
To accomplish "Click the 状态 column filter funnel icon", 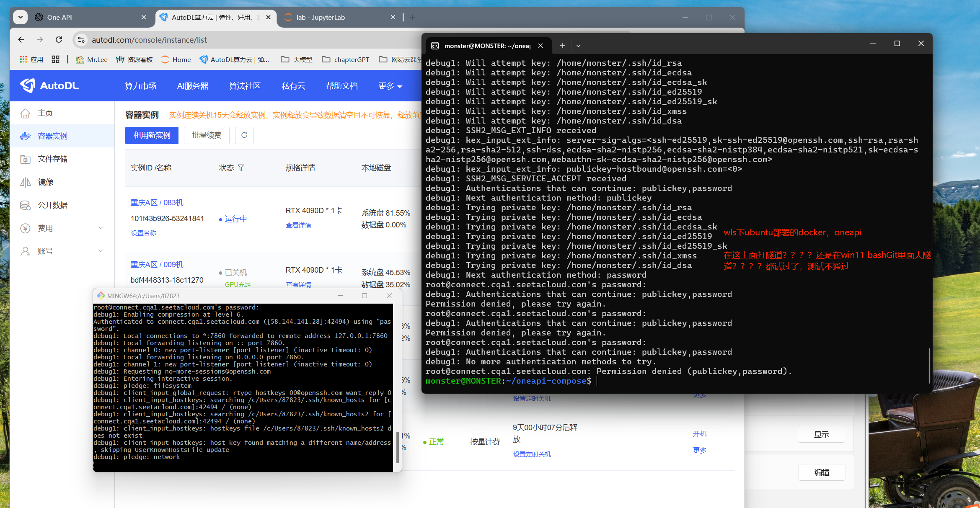I will 241,168.
